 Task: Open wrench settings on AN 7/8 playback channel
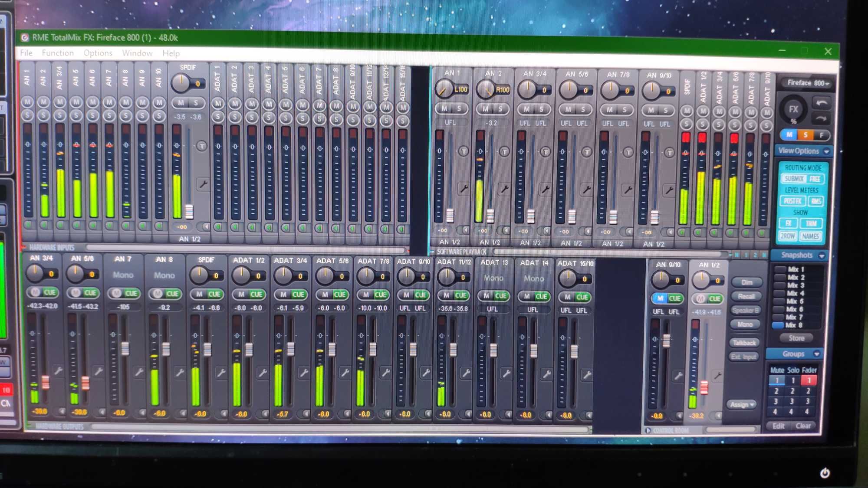pyautogui.click(x=628, y=190)
